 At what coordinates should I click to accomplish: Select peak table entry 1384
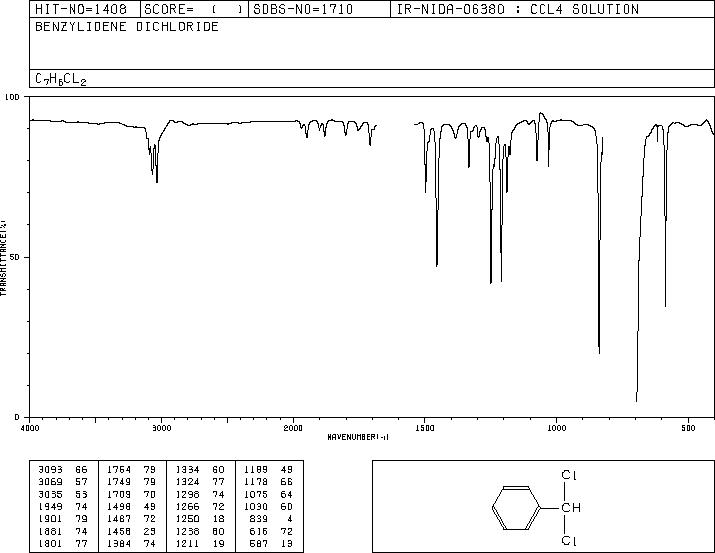119,543
